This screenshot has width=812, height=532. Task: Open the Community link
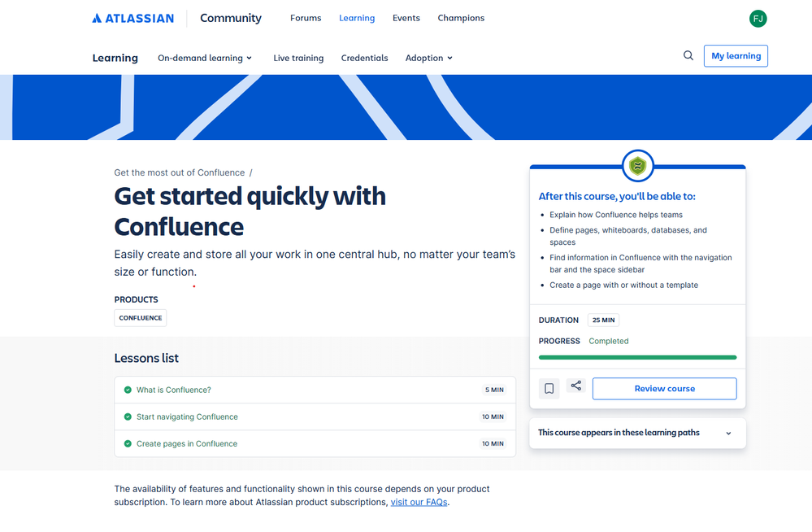click(x=231, y=18)
